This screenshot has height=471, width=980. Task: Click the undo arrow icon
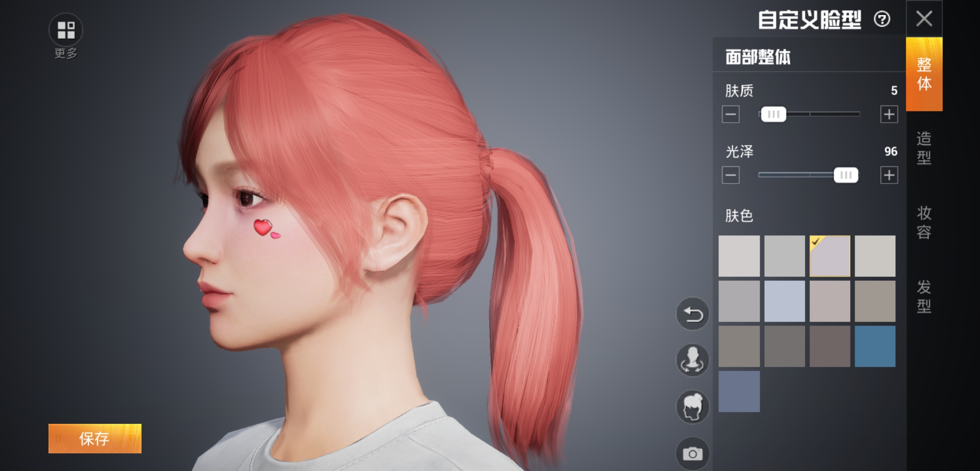click(693, 314)
